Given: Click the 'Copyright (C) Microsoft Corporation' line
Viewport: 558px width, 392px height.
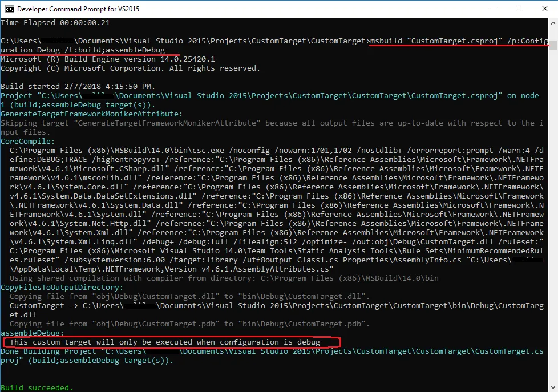Looking at the screenshot, I should click(130, 68).
